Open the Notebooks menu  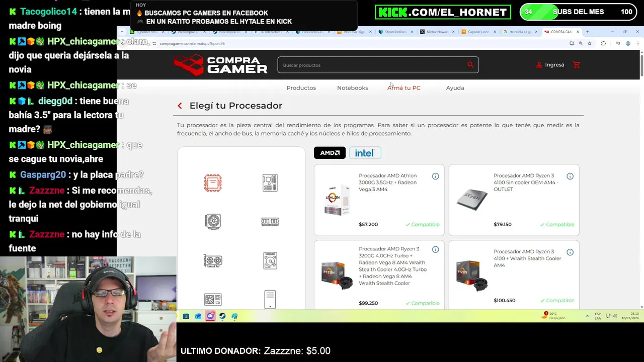(x=353, y=88)
